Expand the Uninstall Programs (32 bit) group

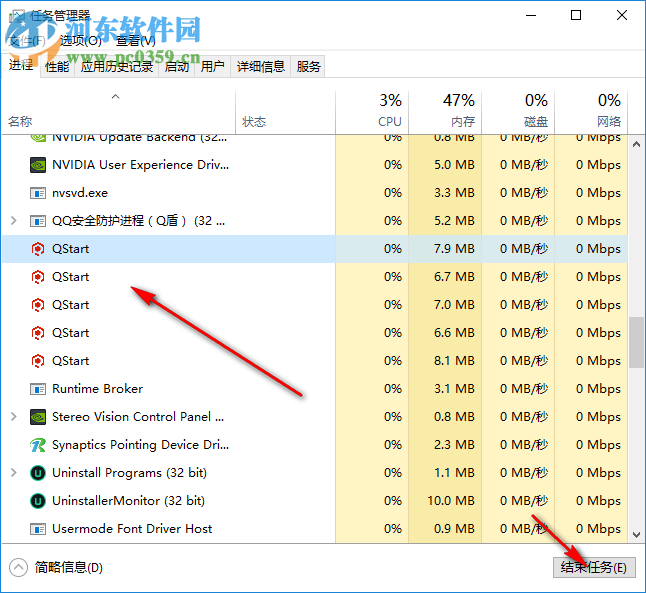(14, 473)
